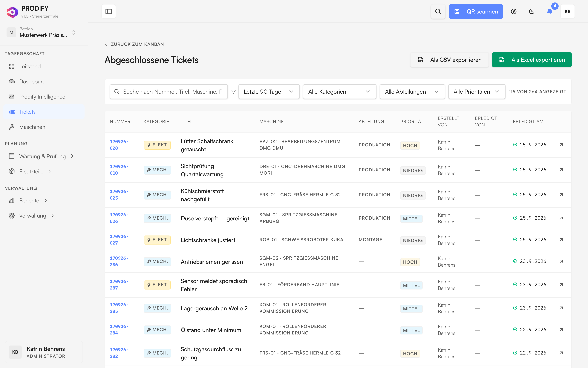Open Kühlschmierstoff nachgefüllt row arrow icon
The width and height of the screenshot is (588, 368).
(x=561, y=195)
